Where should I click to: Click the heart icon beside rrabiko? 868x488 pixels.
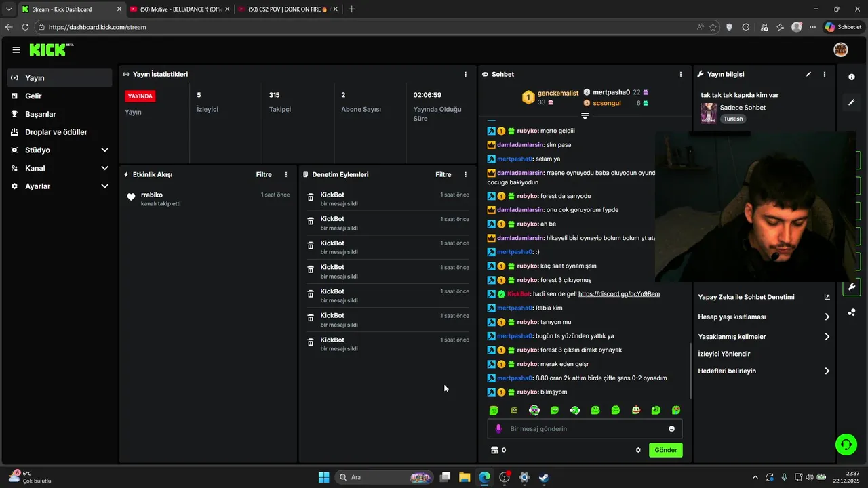tap(131, 197)
